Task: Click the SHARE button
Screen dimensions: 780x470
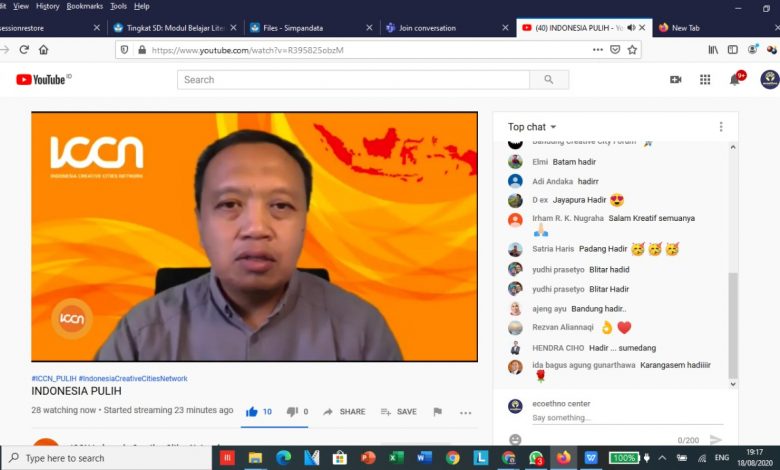Action: (344, 412)
